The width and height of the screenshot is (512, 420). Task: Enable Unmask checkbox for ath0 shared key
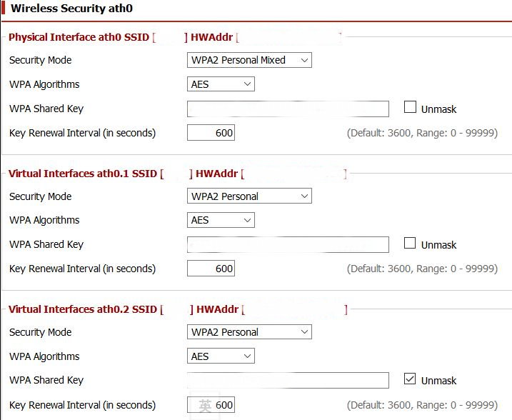[x=410, y=107]
